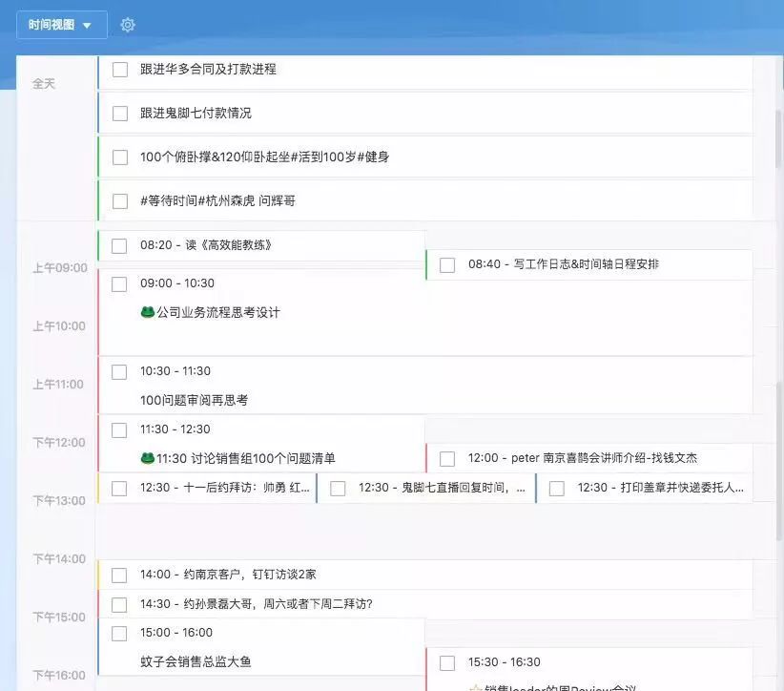This screenshot has height=691, width=784.
Task: Check off 跟进鬼脚七付款情况
Action: click(119, 113)
